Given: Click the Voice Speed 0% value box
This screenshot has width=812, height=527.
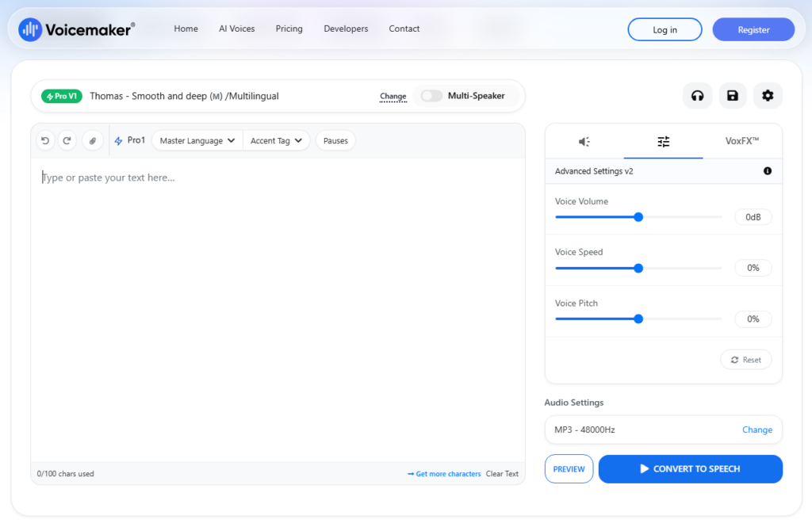Looking at the screenshot, I should [x=753, y=268].
